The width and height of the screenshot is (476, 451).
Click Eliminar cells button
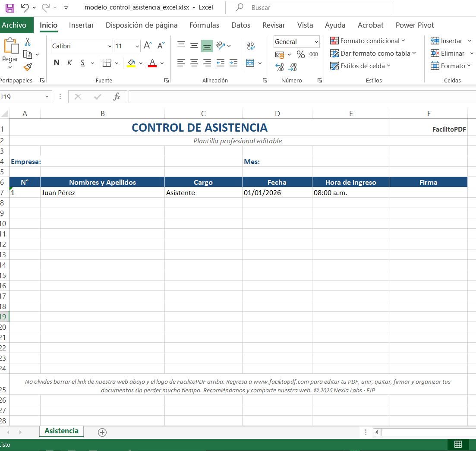pos(448,54)
